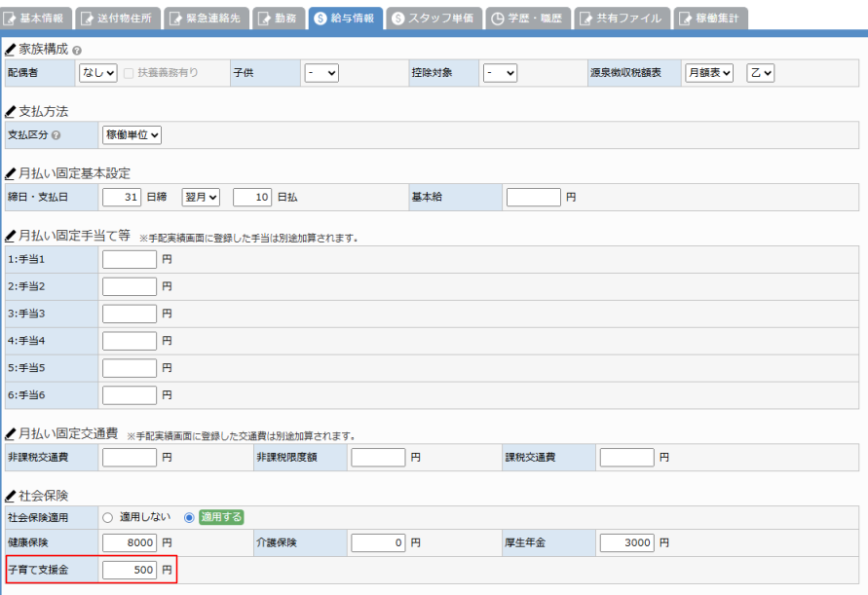868x595 pixels.
Task: Enable the 扶養義務有り checkbox
Action: point(129,73)
